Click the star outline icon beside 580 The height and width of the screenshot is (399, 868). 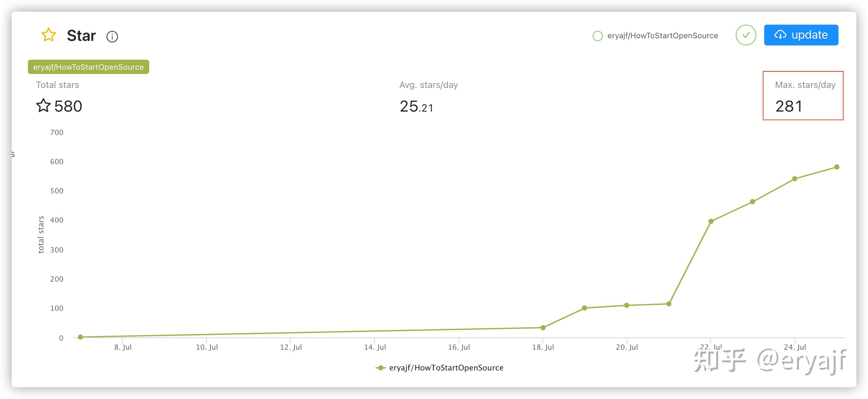43,105
